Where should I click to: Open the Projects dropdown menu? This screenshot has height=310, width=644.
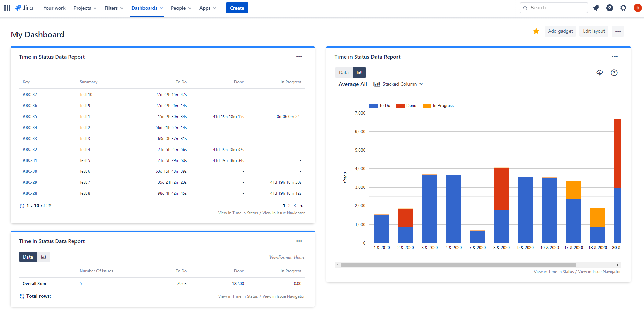[85, 8]
